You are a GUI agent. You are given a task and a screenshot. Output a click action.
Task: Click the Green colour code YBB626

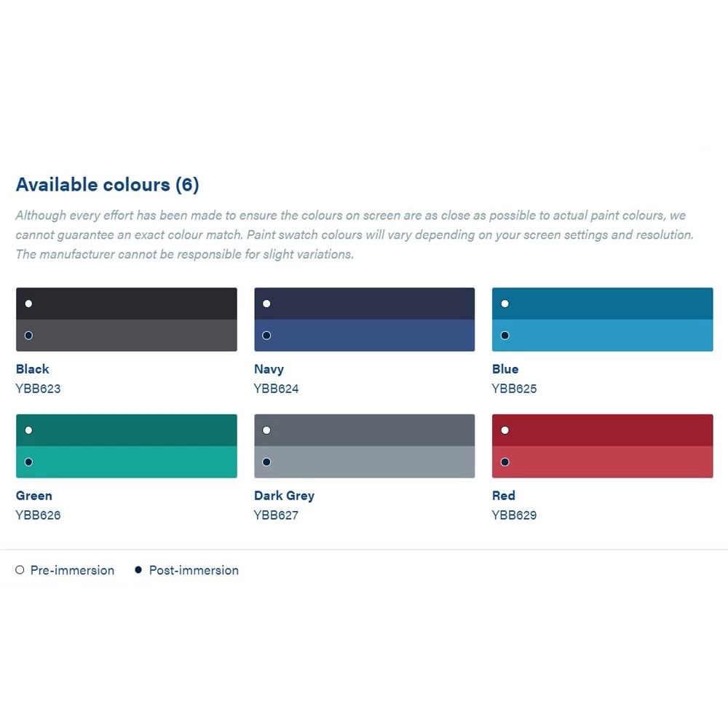[38, 515]
